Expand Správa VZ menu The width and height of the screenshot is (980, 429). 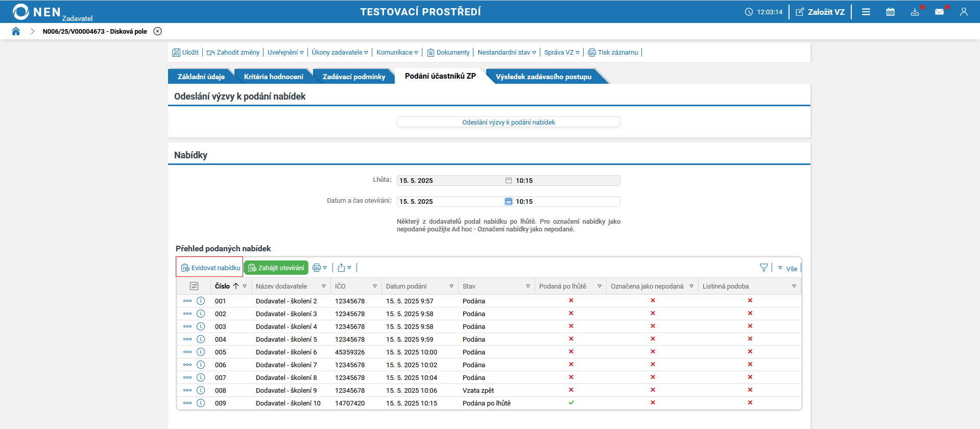click(562, 52)
